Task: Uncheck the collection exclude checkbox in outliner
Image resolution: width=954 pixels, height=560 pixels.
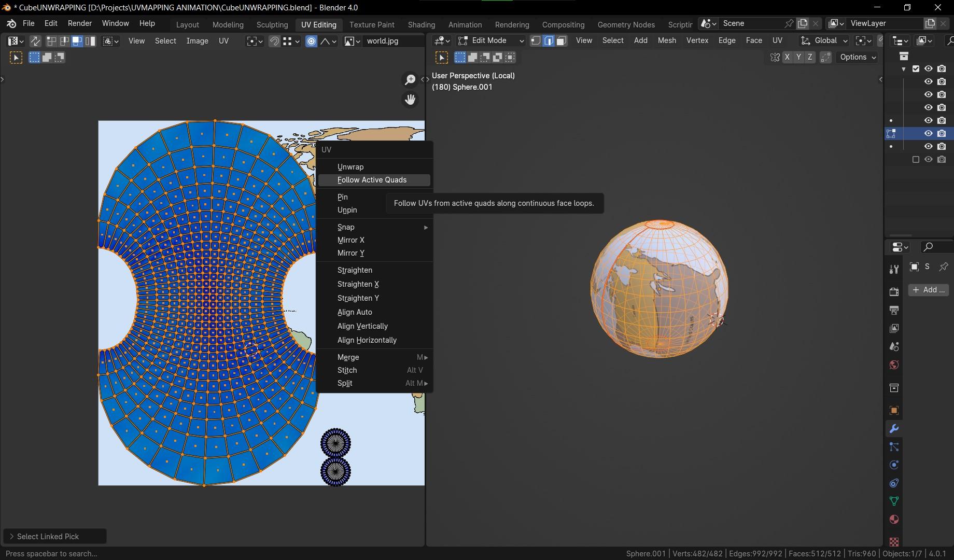Action: 916,68
